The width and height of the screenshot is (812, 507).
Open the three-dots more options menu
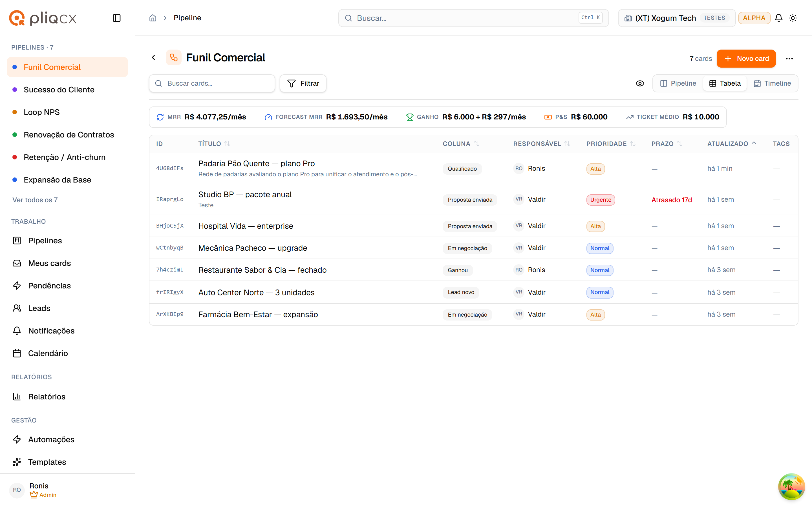789,59
